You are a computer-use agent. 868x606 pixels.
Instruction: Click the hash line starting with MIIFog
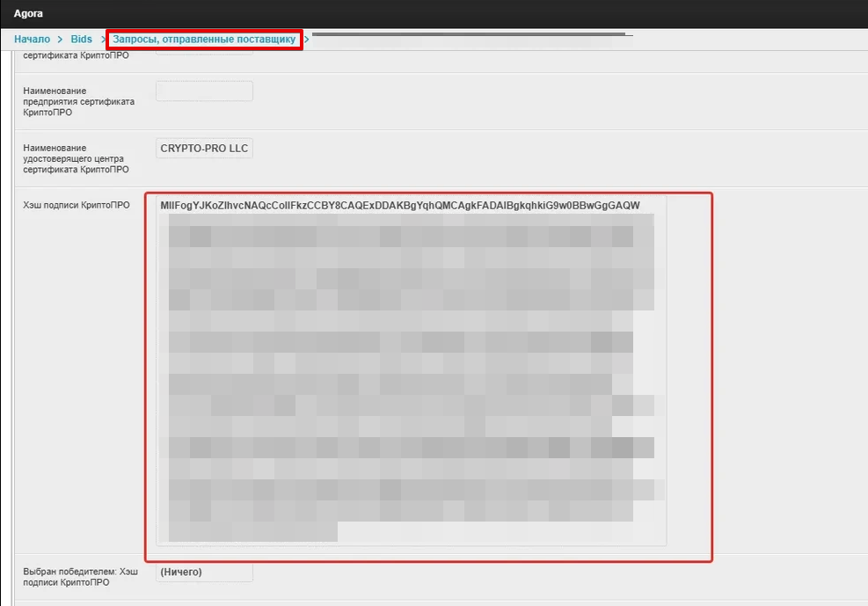coord(399,206)
